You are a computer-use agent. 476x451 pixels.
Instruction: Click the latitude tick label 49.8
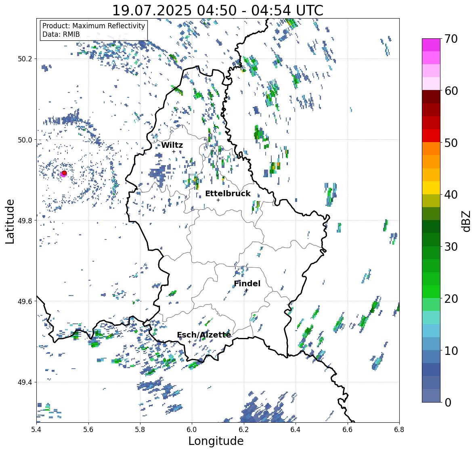point(25,220)
